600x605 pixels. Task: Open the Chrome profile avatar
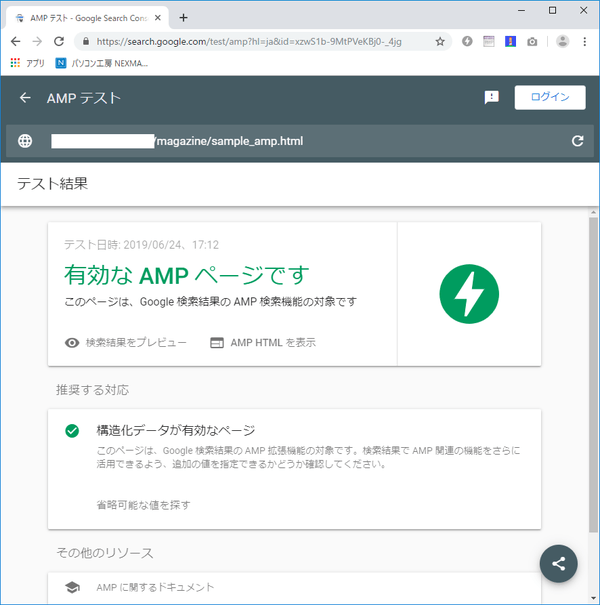click(x=563, y=41)
